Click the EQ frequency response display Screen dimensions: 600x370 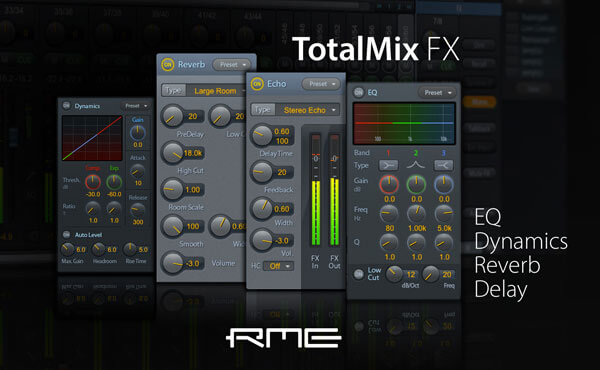404,124
